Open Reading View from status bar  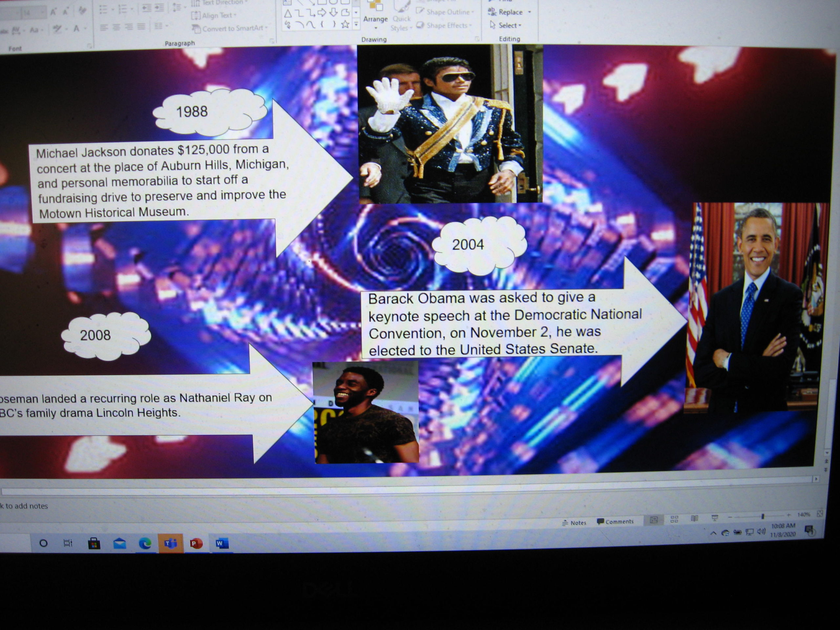[694, 519]
